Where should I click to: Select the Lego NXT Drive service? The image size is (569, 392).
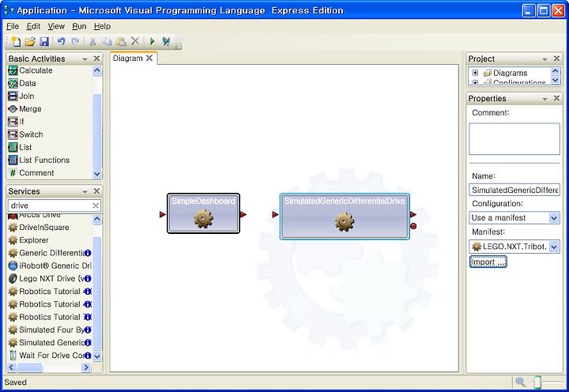coord(50,278)
